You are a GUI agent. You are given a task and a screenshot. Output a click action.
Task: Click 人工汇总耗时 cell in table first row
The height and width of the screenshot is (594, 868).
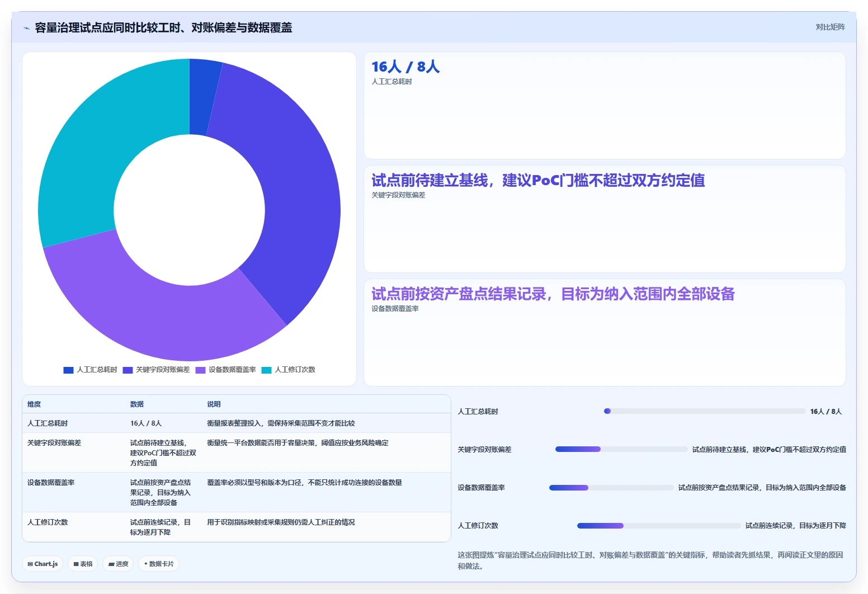48,423
